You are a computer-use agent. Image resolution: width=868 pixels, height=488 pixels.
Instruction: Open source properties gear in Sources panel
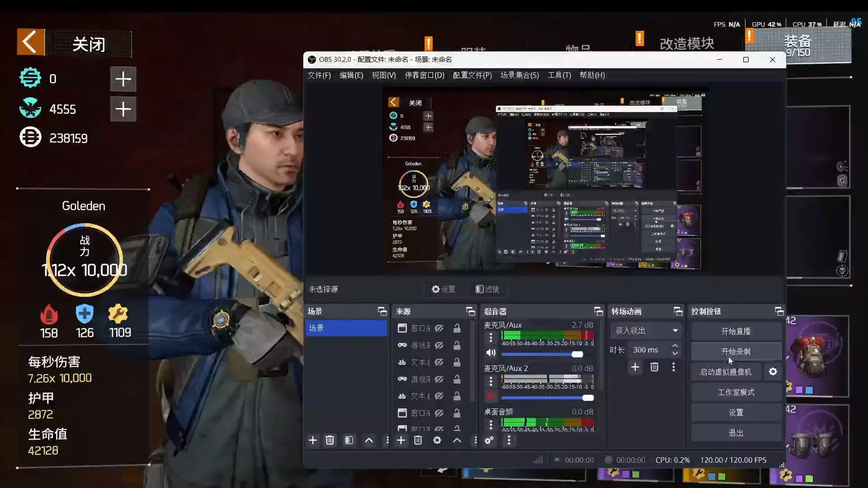437,441
